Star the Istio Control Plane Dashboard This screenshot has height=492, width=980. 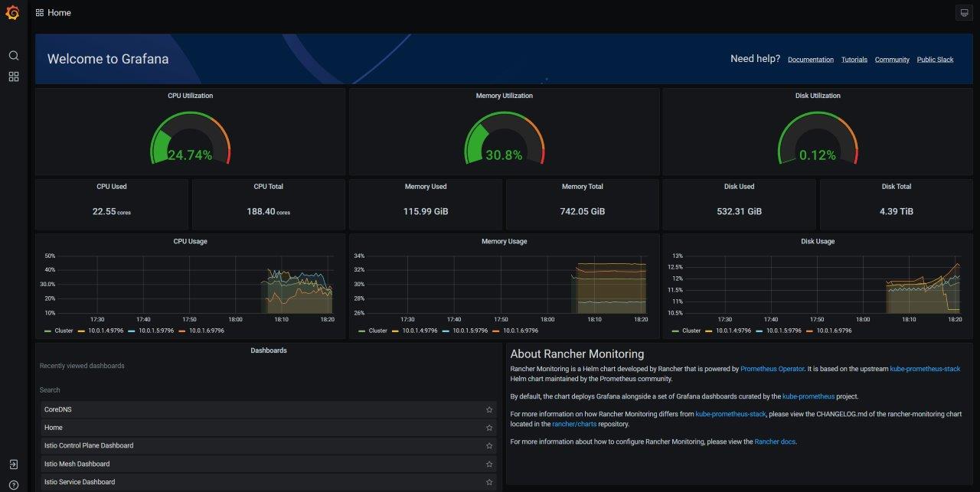click(489, 445)
